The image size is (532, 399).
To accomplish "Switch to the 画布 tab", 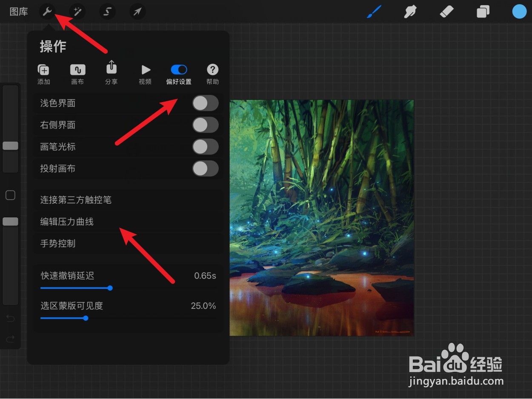I will 77,74.
